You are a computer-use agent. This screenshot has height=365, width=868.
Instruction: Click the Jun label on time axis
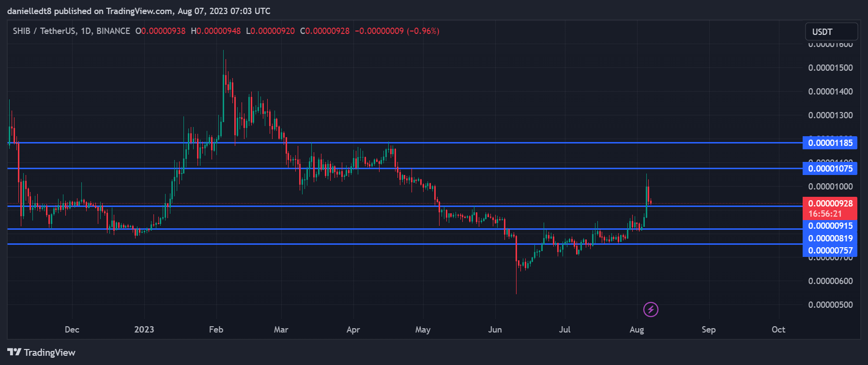[x=495, y=330]
